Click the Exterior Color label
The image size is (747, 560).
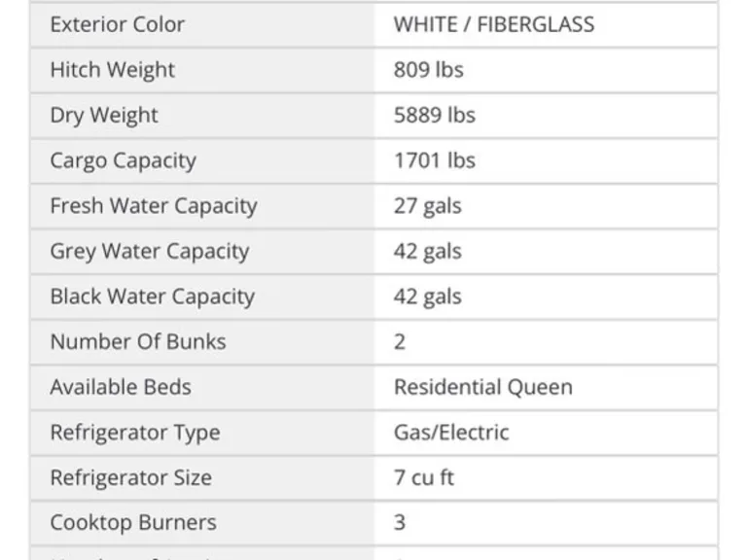(117, 24)
